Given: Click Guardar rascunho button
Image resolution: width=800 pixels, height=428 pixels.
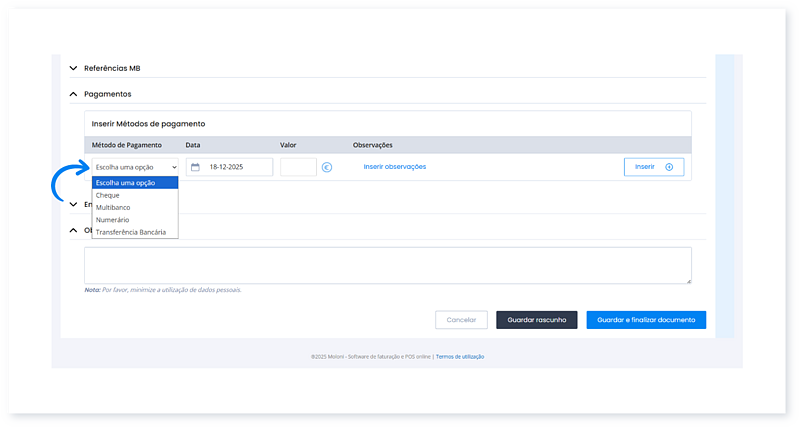Looking at the screenshot, I should 536,320.
